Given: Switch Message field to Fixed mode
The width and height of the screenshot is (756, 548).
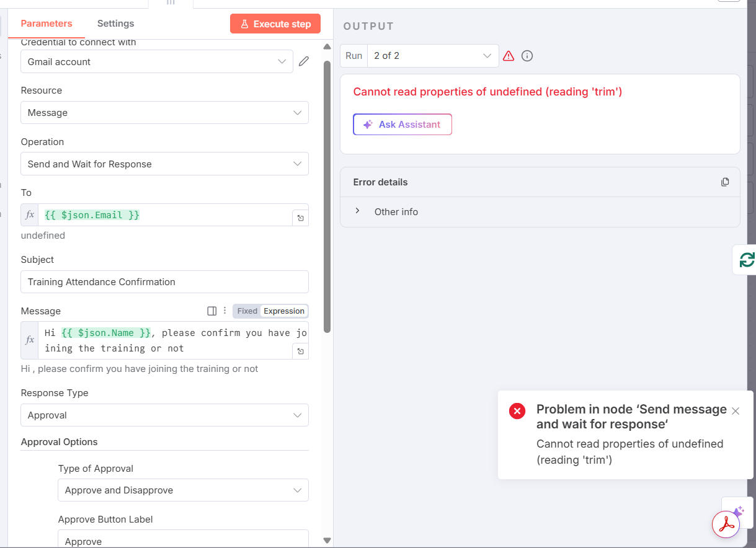Looking at the screenshot, I should [247, 311].
